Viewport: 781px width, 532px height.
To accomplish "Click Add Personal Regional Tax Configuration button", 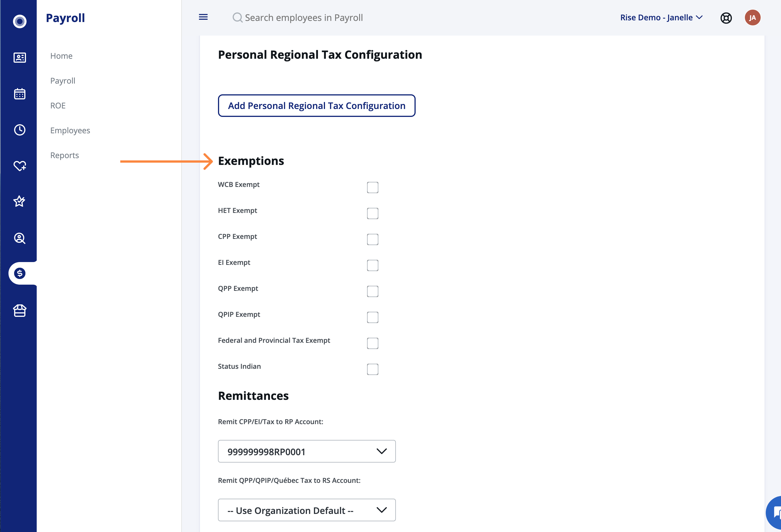I will point(317,106).
